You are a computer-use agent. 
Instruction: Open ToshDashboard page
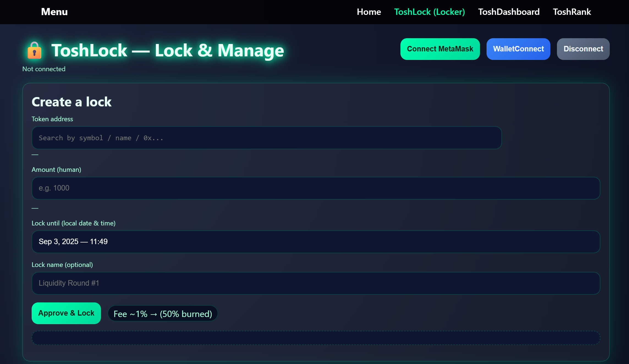tap(509, 12)
